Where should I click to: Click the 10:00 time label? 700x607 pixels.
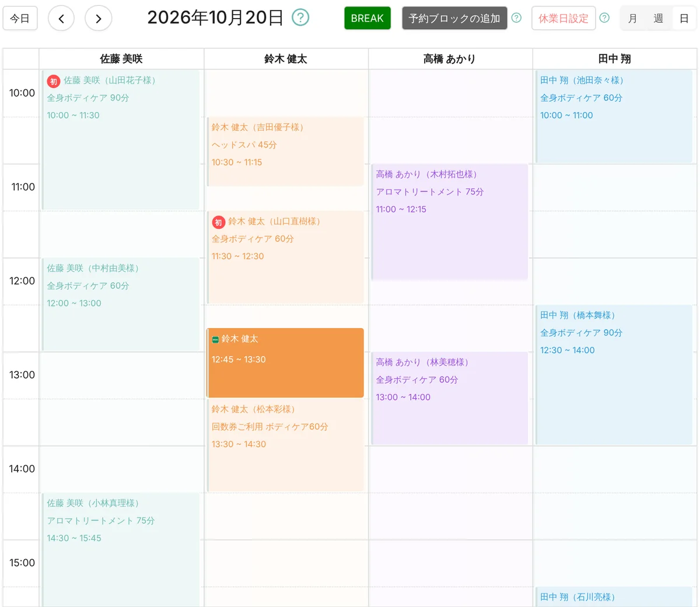pyautogui.click(x=22, y=93)
